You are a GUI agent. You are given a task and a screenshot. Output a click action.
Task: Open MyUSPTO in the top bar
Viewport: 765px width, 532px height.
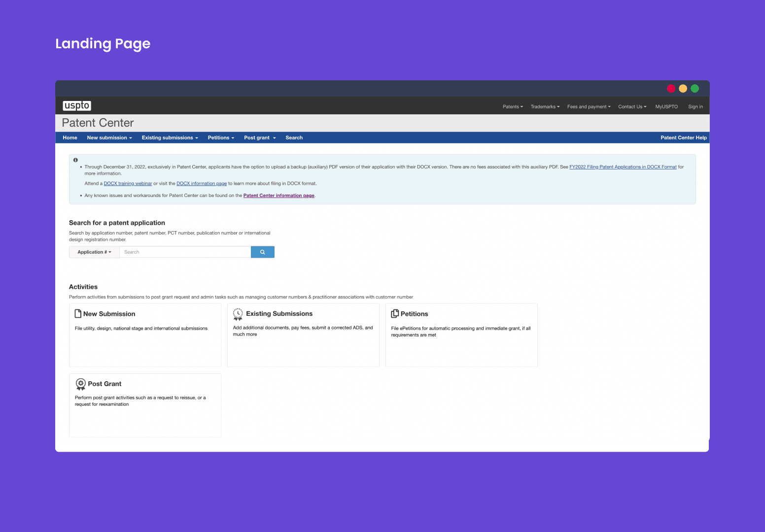[666, 107]
